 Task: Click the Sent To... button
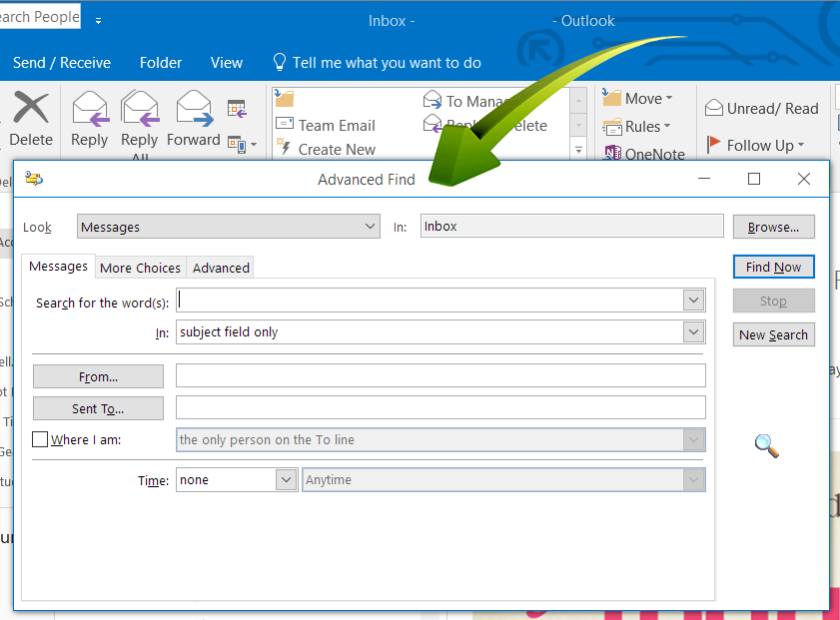98,408
